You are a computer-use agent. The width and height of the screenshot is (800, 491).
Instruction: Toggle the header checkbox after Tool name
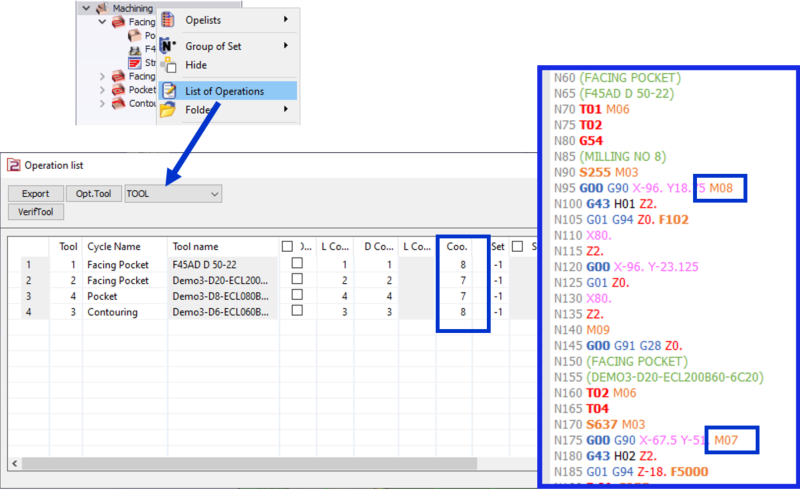[288, 246]
